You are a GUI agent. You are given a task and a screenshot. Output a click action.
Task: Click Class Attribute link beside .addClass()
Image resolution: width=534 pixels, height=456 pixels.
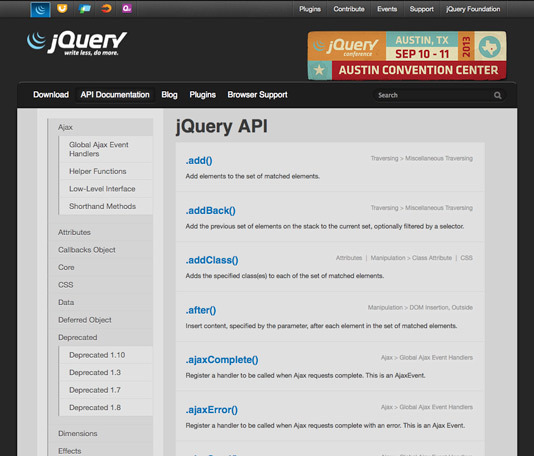432,258
